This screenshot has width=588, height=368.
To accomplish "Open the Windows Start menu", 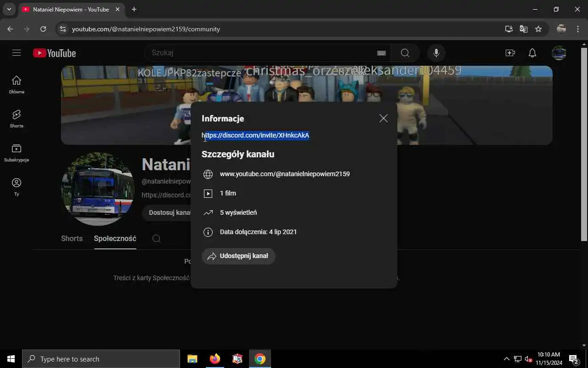I will click(x=11, y=359).
